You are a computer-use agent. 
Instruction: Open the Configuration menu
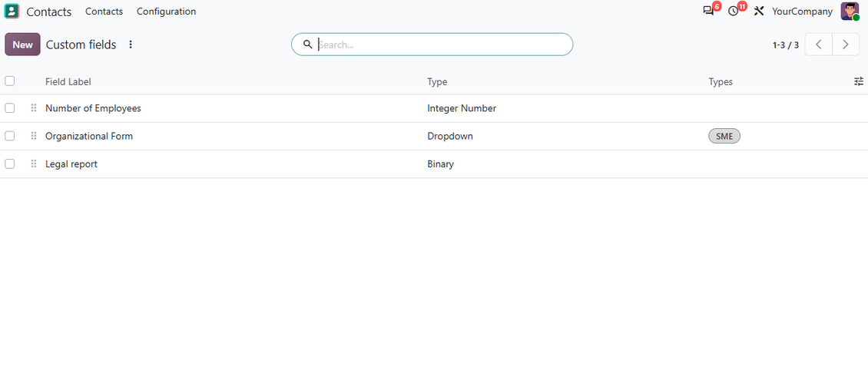click(166, 11)
